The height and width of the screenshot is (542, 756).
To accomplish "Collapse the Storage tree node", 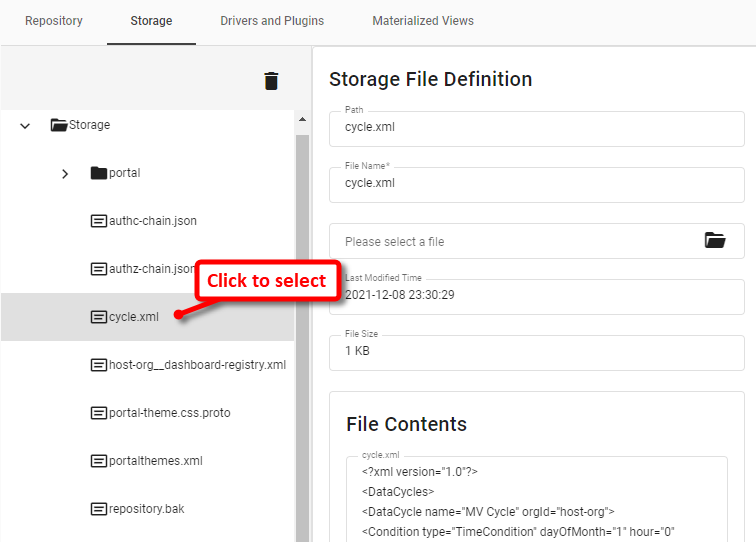I will 25,125.
